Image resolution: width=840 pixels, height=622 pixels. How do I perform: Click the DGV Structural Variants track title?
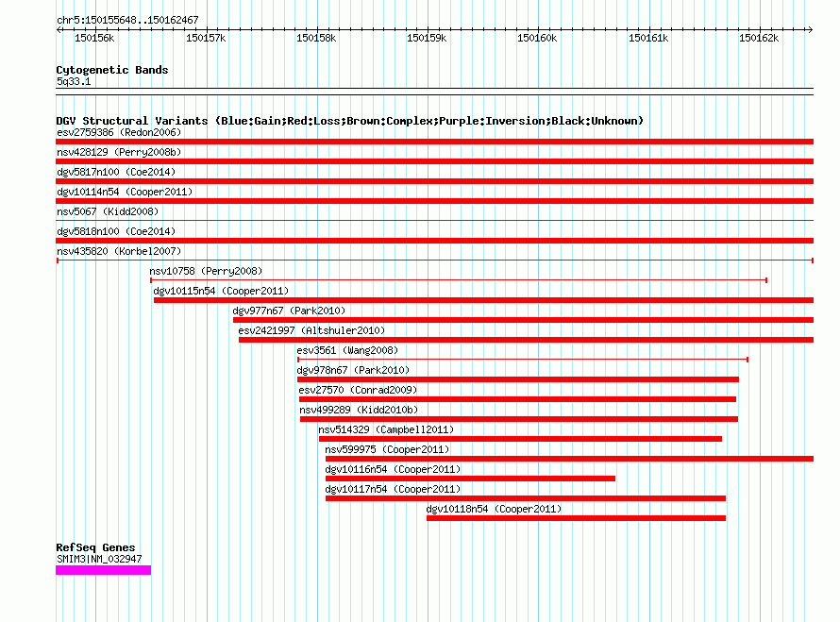(350, 121)
